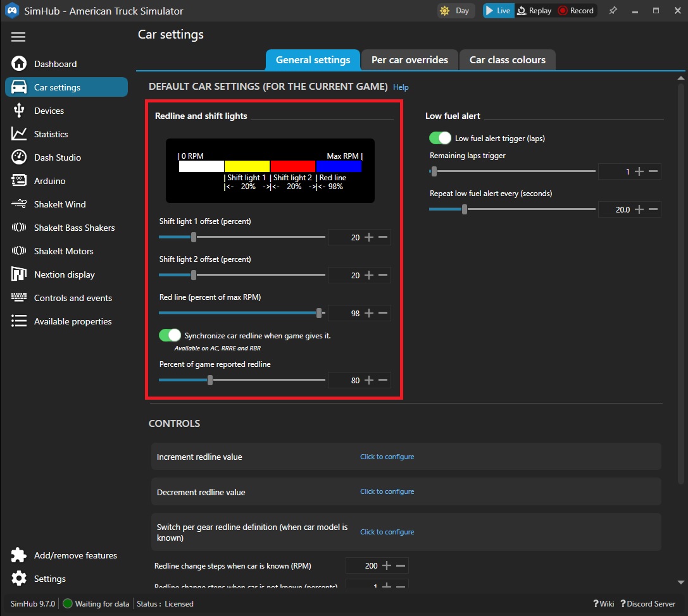Click Red line percent value field
688x616 pixels.
(345, 313)
